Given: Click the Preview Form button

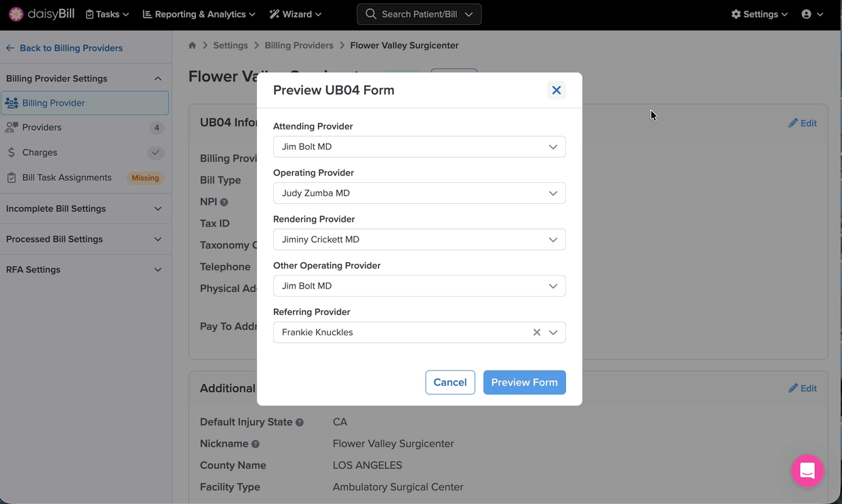Looking at the screenshot, I should coord(524,382).
